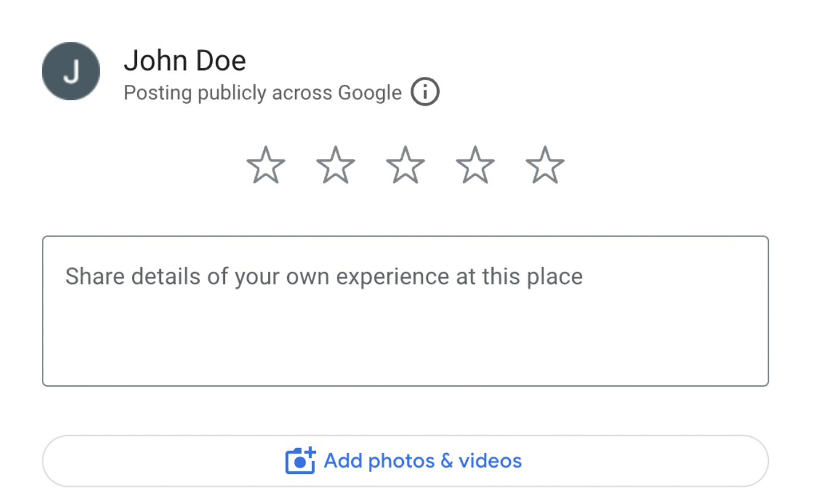Pick the rightmost rating star
Image resolution: width=814 pixels, height=504 pixels.
click(545, 165)
